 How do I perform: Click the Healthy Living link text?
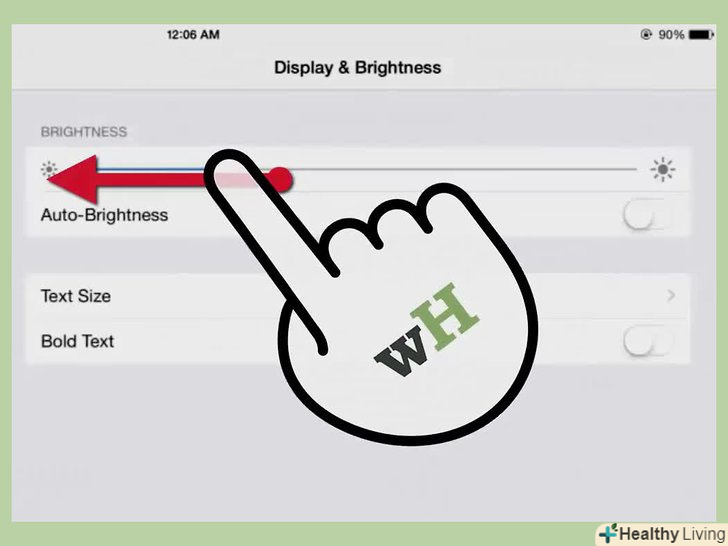pyautogui.click(x=672, y=534)
